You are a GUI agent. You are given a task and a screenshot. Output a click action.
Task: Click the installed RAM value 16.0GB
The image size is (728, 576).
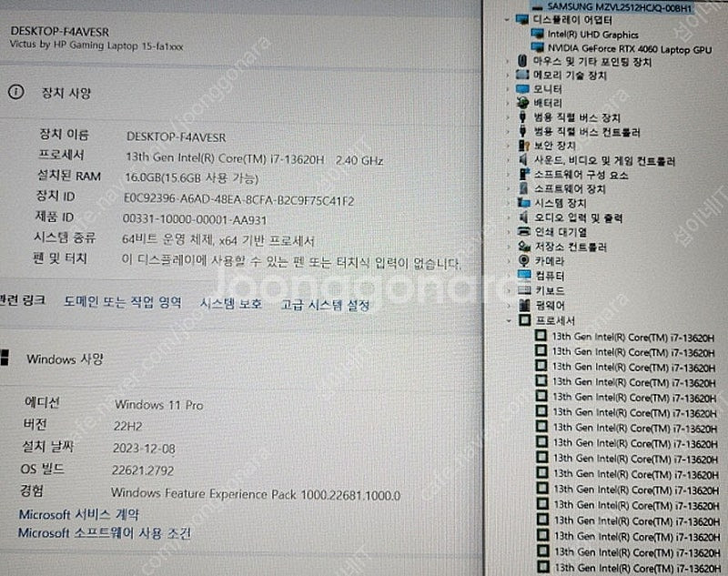[192, 177]
